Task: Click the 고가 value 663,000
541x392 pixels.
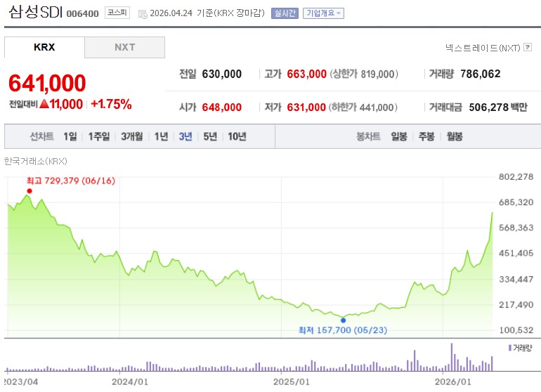Action: pyautogui.click(x=307, y=74)
